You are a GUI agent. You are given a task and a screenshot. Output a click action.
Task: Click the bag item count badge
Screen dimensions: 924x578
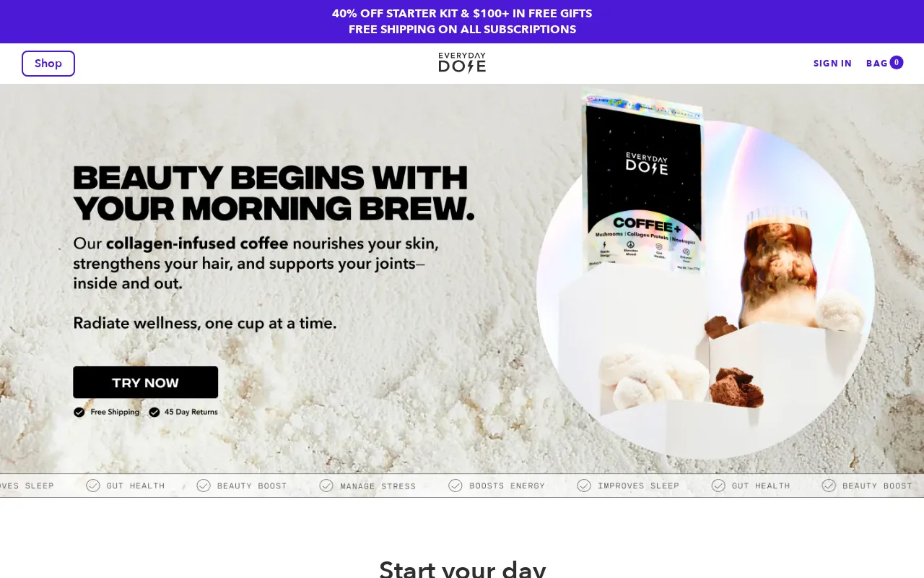897,63
